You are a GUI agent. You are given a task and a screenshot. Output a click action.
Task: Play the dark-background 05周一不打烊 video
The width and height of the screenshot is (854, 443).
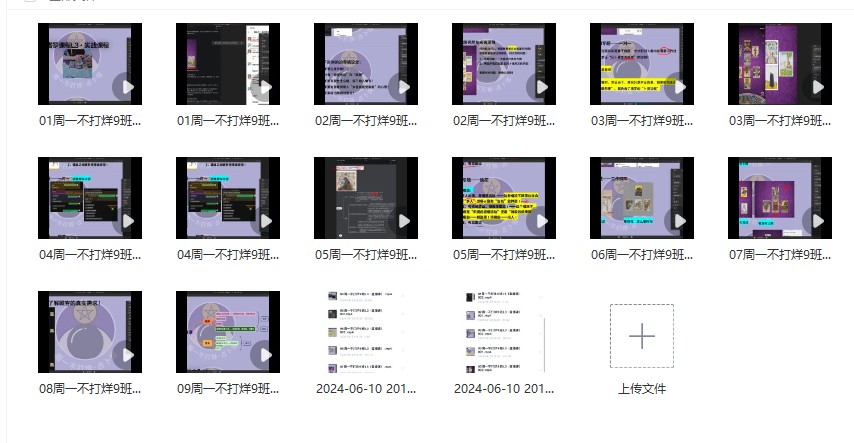(401, 221)
